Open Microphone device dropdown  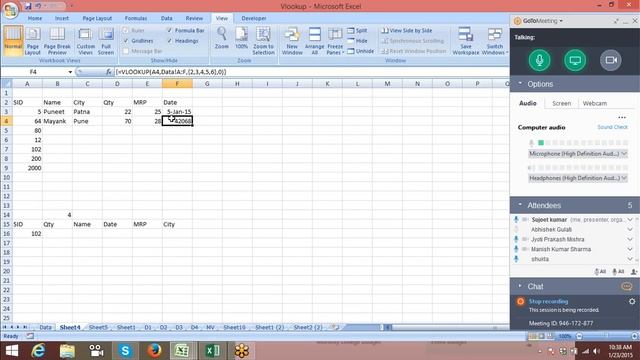[x=578, y=154]
